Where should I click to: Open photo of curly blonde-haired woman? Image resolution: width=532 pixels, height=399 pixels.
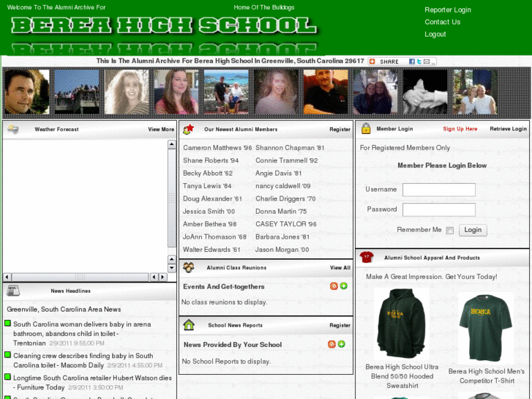[x=127, y=92]
